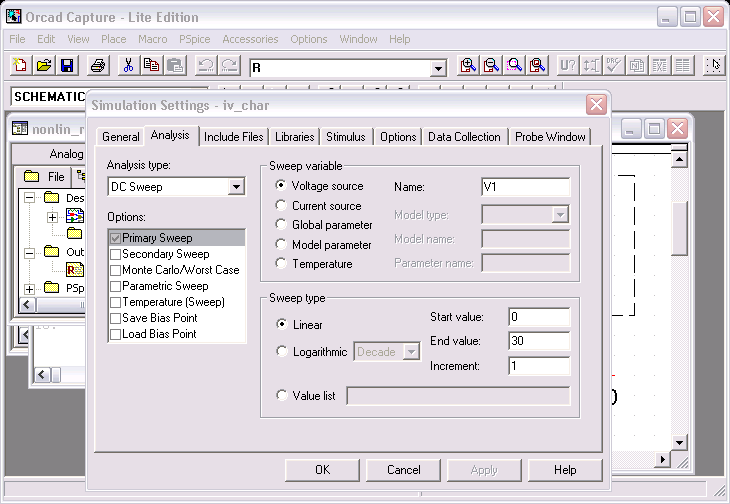This screenshot has height=504, width=730.
Task: Expand the PSpice Resources folder
Action: tap(29, 289)
